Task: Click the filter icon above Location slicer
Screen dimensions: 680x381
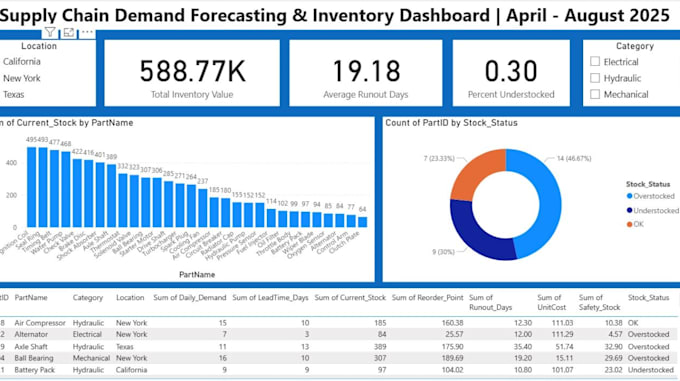Action: click(50, 33)
